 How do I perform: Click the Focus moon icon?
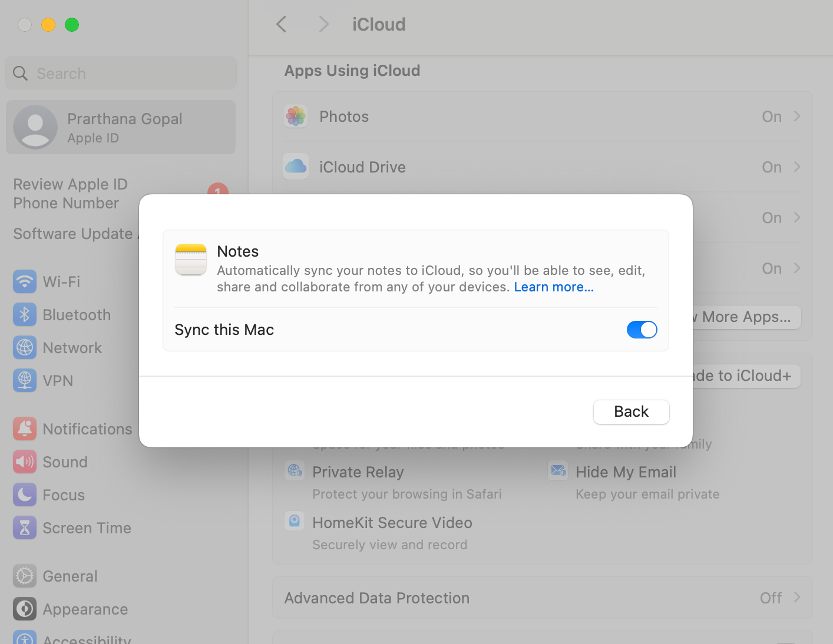(x=24, y=494)
